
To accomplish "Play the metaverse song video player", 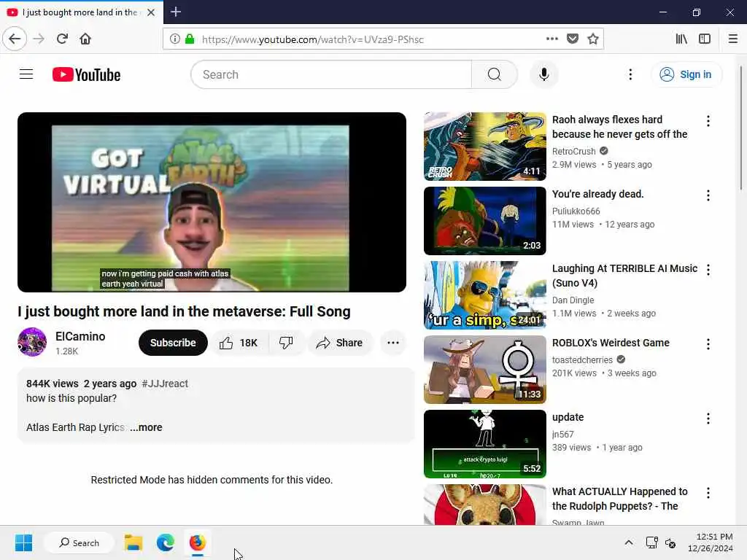I will pos(212,202).
